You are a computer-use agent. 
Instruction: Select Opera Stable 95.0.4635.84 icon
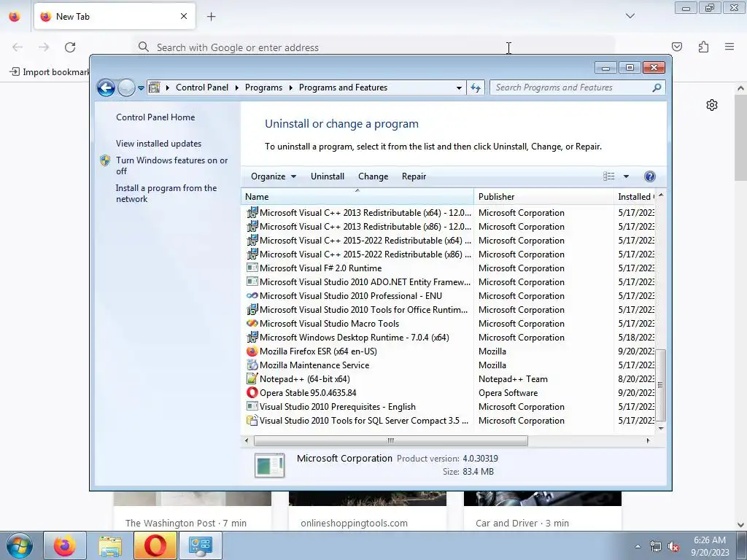(252, 392)
